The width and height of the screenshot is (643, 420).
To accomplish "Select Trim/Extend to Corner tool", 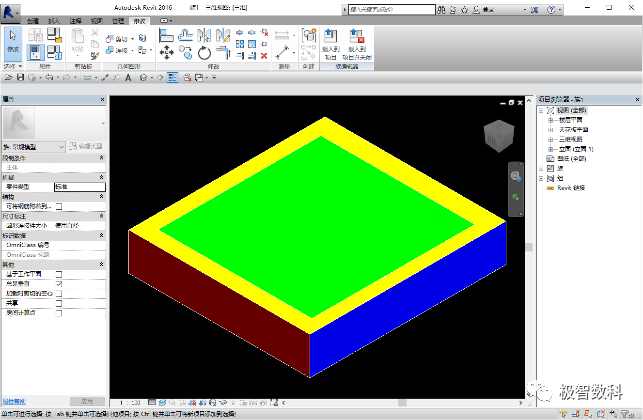I will click(223, 52).
